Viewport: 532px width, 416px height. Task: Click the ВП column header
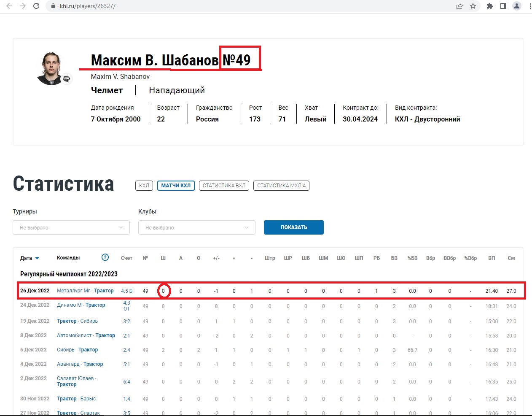click(x=492, y=258)
